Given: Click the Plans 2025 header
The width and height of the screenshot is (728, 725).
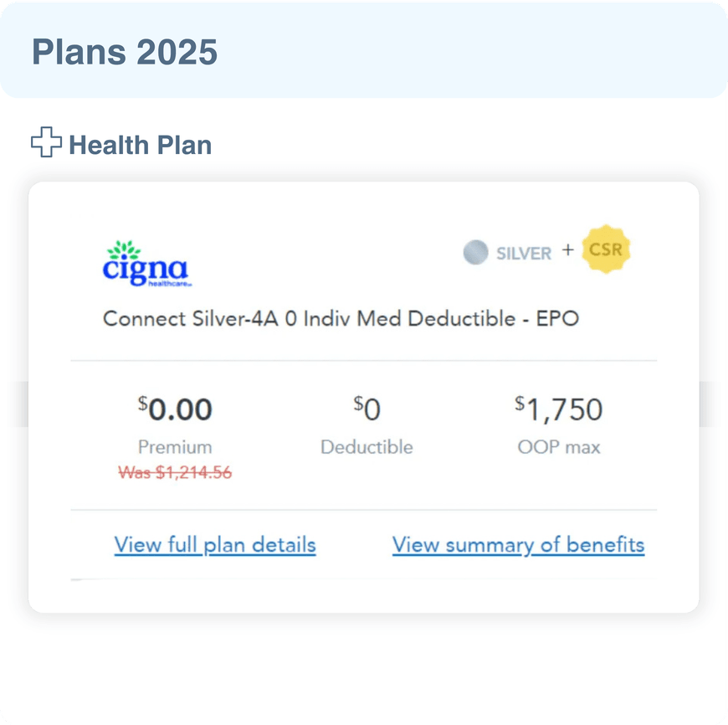Looking at the screenshot, I should click(125, 52).
